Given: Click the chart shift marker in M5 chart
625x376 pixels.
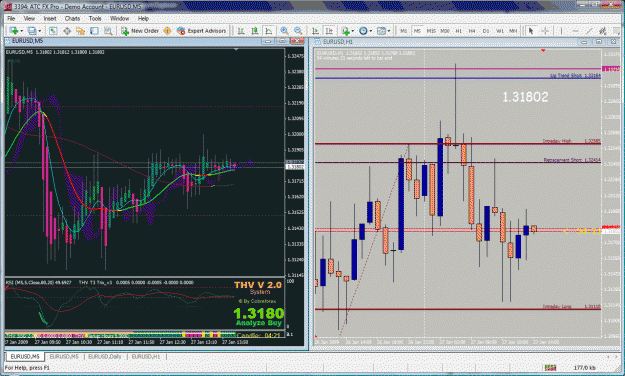Looking at the screenshot, I should tap(236, 49).
